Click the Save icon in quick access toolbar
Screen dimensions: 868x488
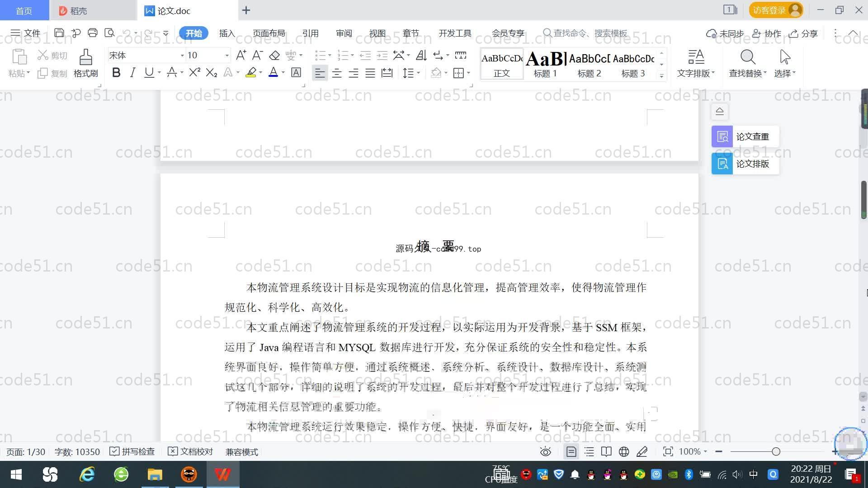pyautogui.click(x=59, y=33)
